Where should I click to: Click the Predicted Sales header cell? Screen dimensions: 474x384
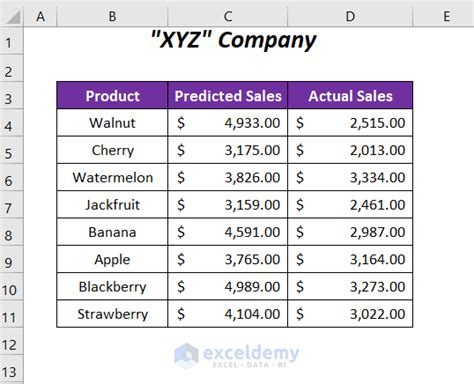pyautogui.click(x=228, y=96)
